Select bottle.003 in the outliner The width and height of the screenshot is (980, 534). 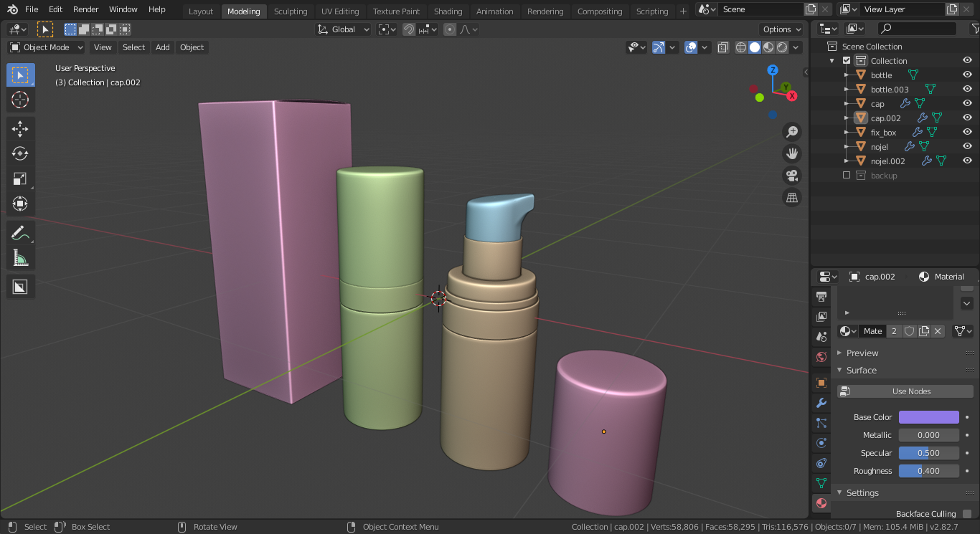coord(889,90)
